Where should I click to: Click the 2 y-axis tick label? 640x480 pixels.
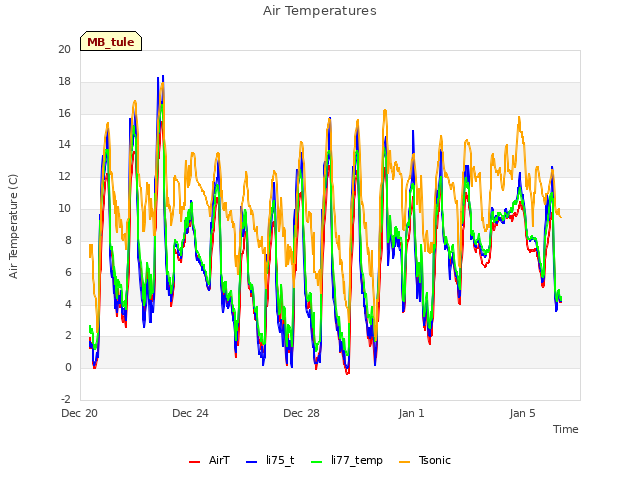(68, 336)
